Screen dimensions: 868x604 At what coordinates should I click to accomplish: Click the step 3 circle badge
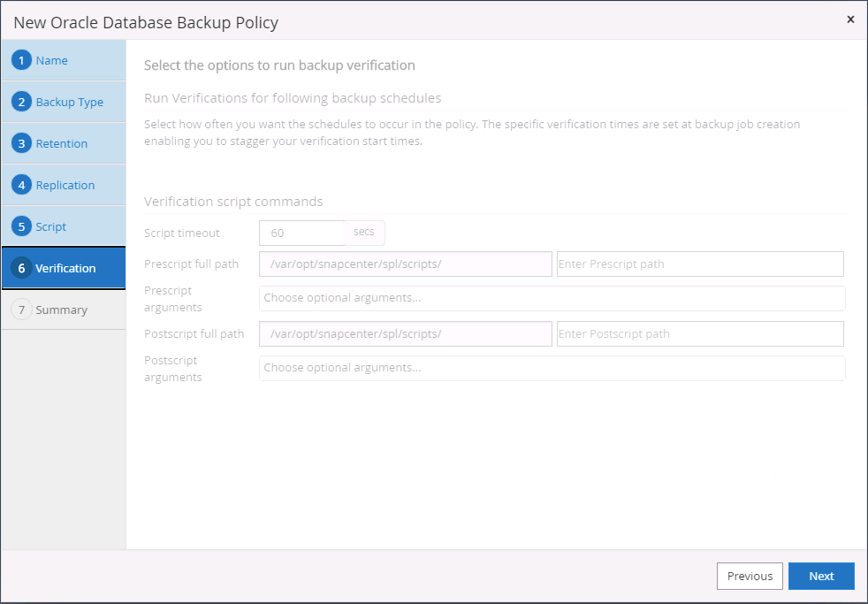click(x=22, y=143)
